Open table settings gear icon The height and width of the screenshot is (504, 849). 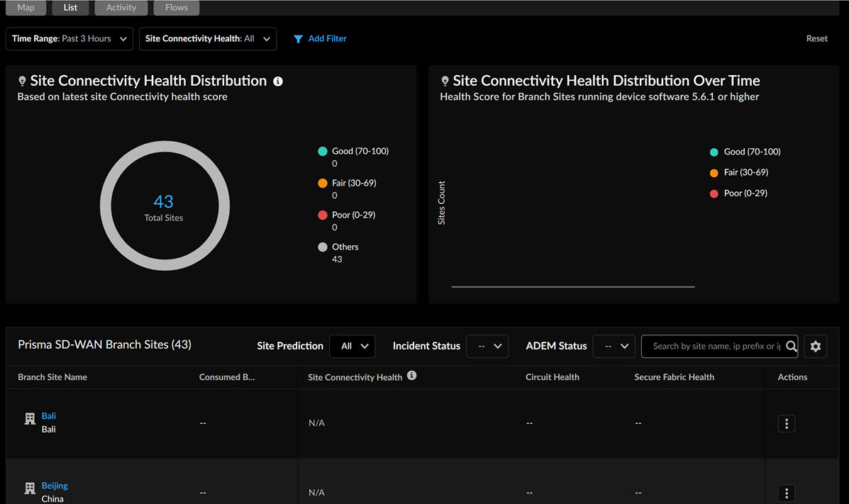click(816, 346)
